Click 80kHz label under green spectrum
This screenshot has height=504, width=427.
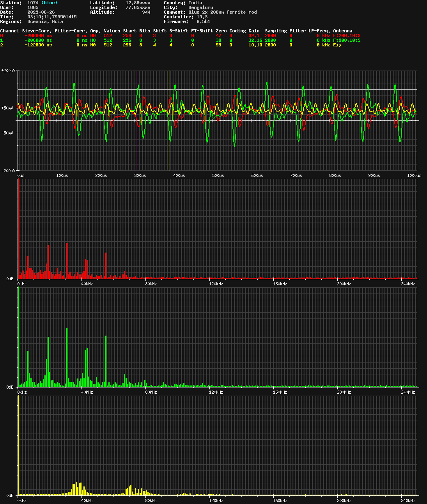pyautogui.click(x=151, y=392)
